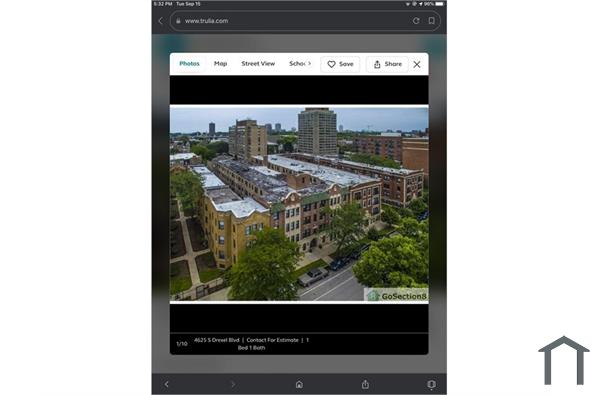
Task: Open the share sheet from bottom toolbar
Action: click(365, 384)
